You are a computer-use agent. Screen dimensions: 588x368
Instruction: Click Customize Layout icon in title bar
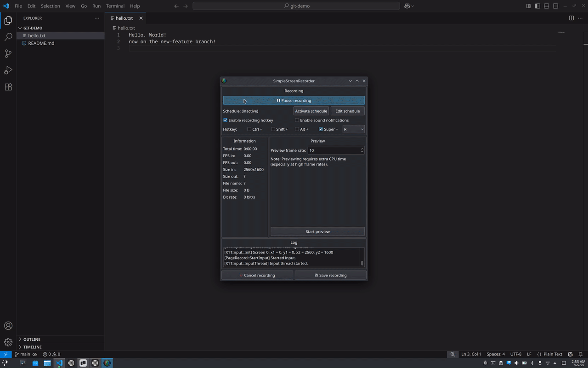(529, 6)
